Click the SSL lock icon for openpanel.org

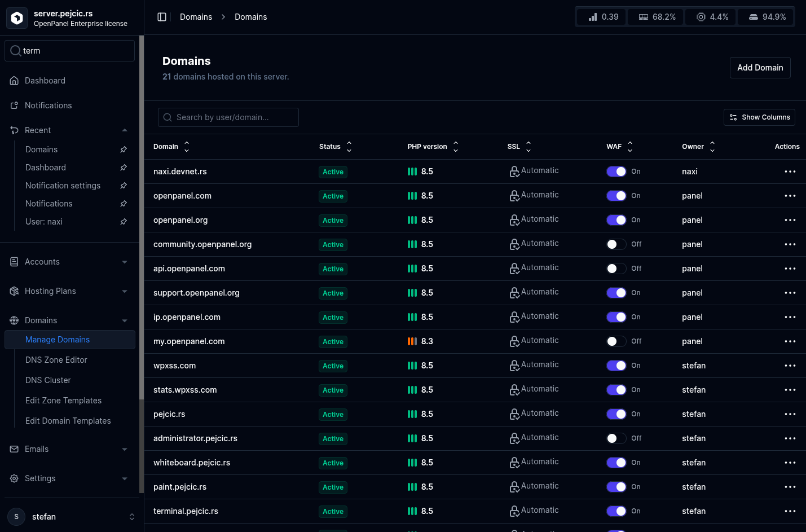click(x=514, y=220)
